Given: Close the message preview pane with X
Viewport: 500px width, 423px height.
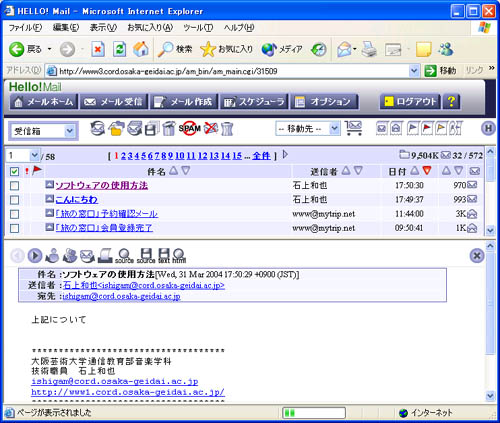Looking at the screenshot, I should [477, 256].
